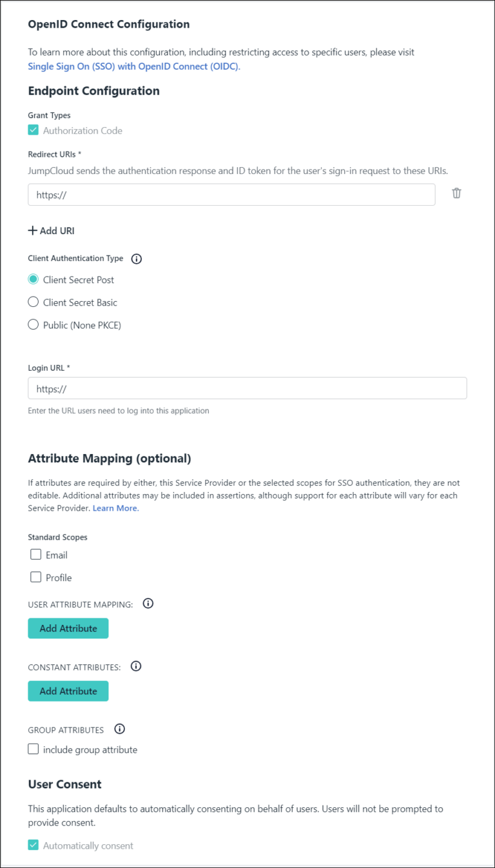The width and height of the screenshot is (495, 868).
Task: Open the SSO with OpenID Connect documentation link
Action: (x=133, y=66)
